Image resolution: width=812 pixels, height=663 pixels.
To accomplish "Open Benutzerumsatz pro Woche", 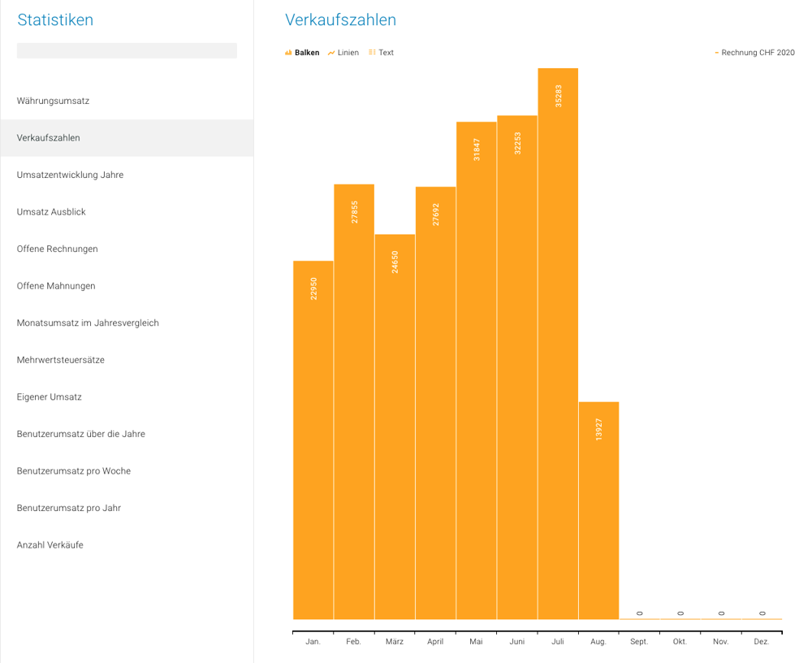I will [73, 471].
